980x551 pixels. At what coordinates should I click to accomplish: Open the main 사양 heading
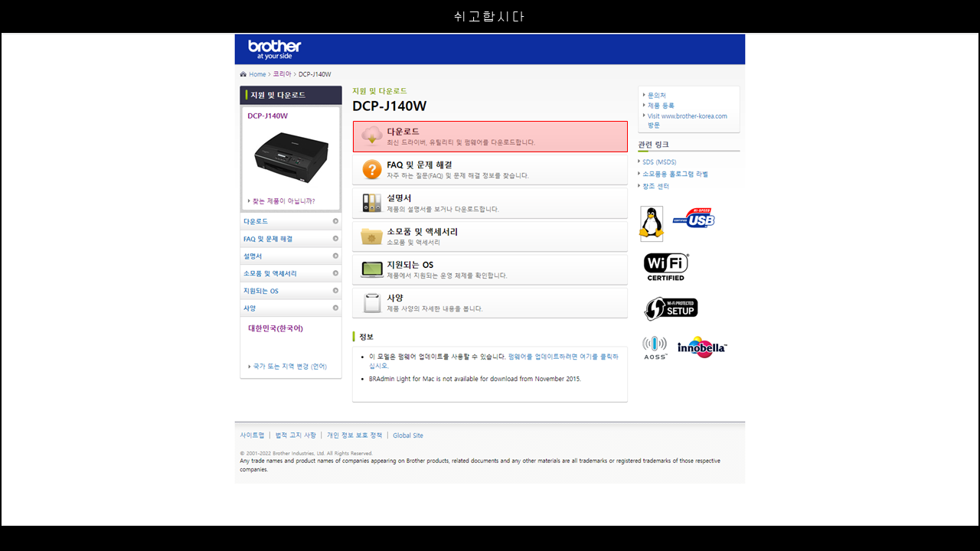pos(395,298)
